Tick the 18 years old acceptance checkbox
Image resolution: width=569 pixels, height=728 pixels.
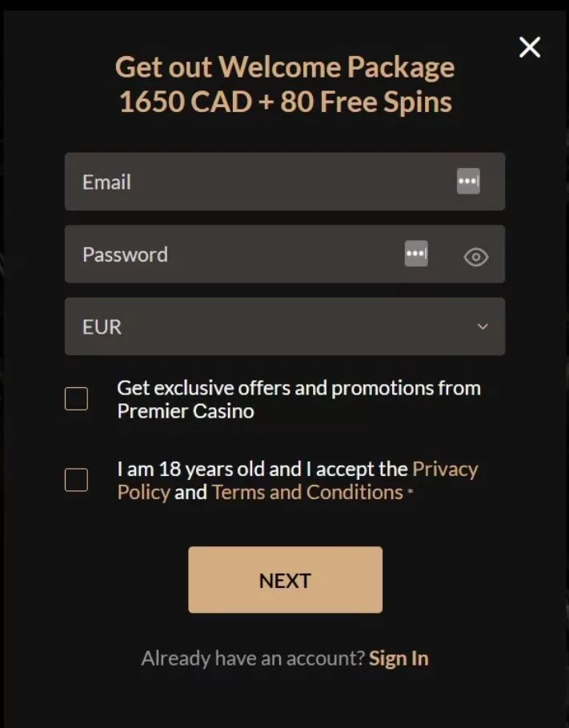tap(76, 480)
